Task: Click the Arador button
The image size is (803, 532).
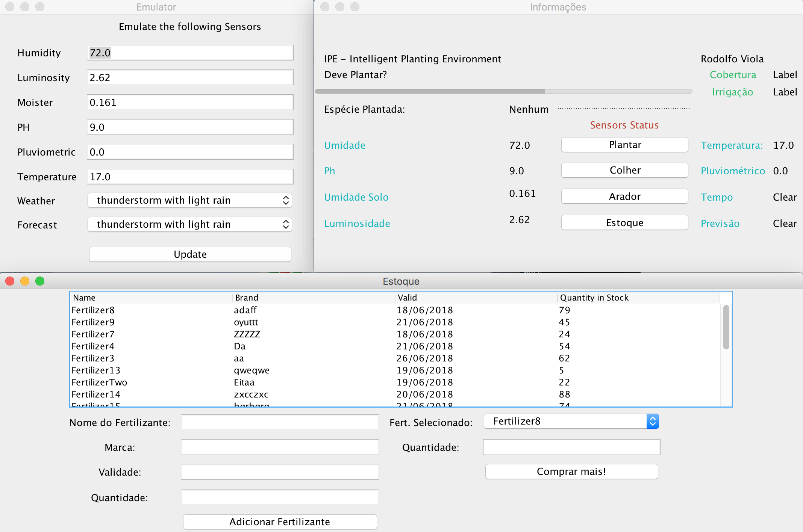Action: [x=625, y=196]
